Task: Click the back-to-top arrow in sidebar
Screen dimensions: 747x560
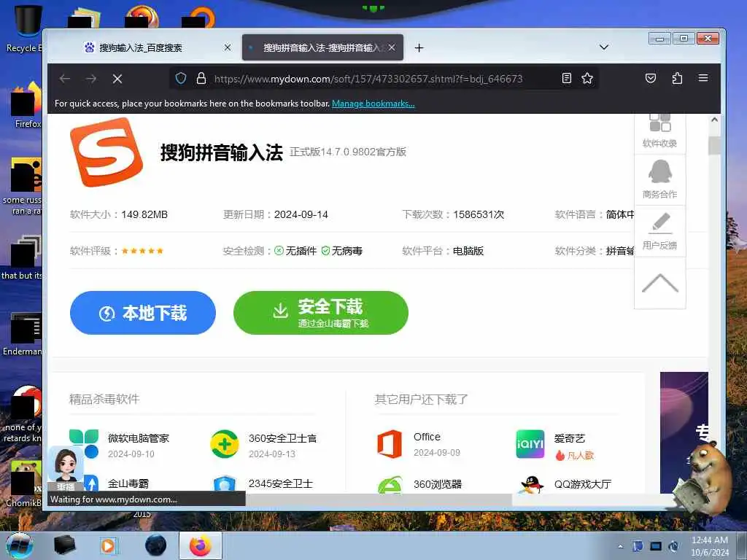Action: coord(659,284)
